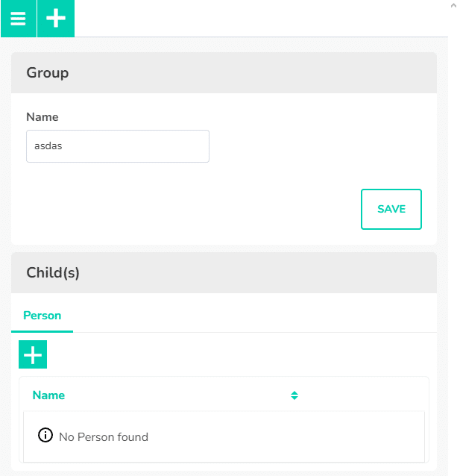Click the add Person plus button
The height and width of the screenshot is (476, 460).
coord(33,354)
